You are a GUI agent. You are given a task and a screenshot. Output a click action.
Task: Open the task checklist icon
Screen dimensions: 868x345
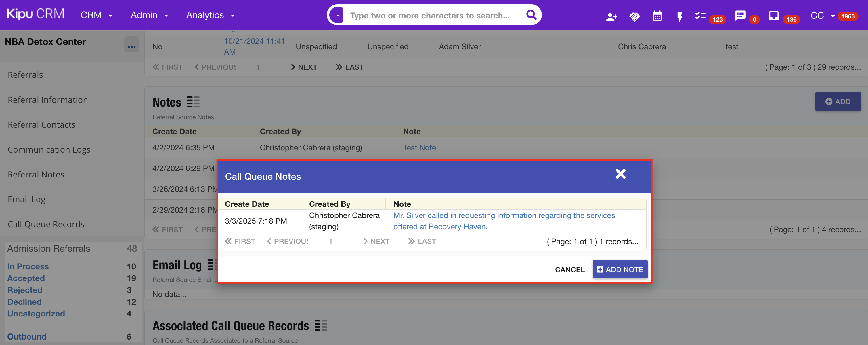700,16
